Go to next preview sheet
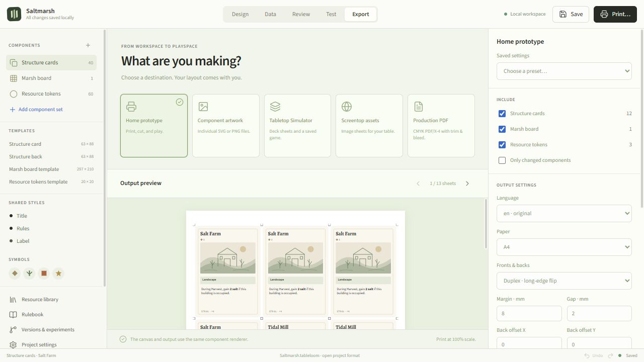The width and height of the screenshot is (644, 362). (x=467, y=184)
